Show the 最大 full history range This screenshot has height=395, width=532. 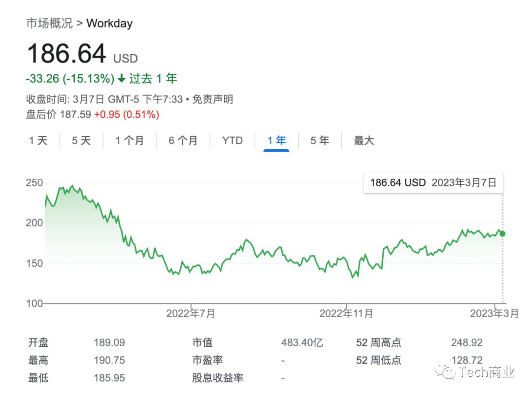pos(364,141)
